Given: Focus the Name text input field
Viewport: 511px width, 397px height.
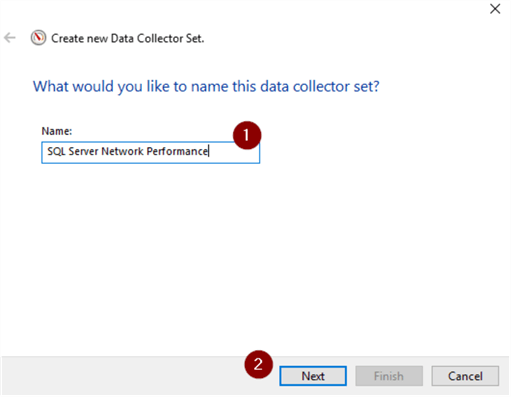Looking at the screenshot, I should point(150,152).
